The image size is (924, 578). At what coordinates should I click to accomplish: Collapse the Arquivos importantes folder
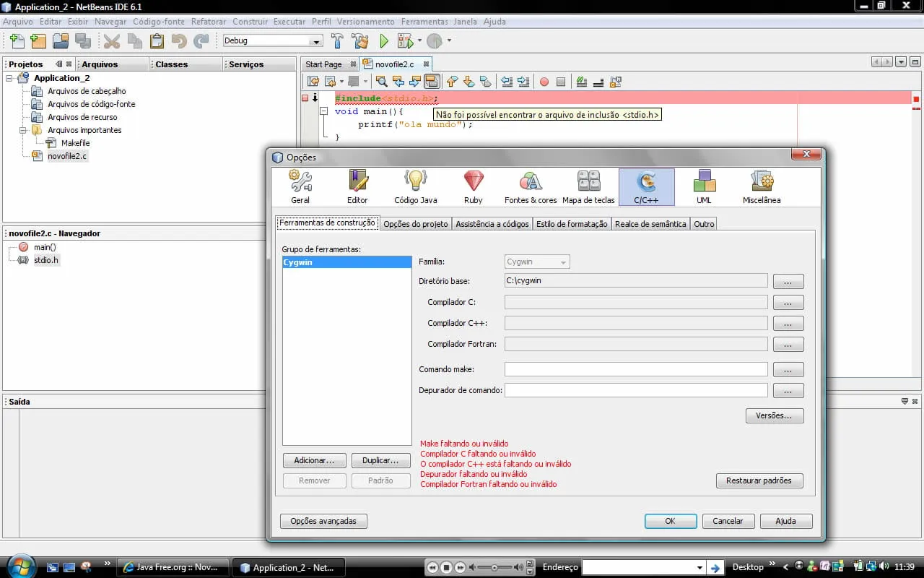pyautogui.click(x=23, y=130)
